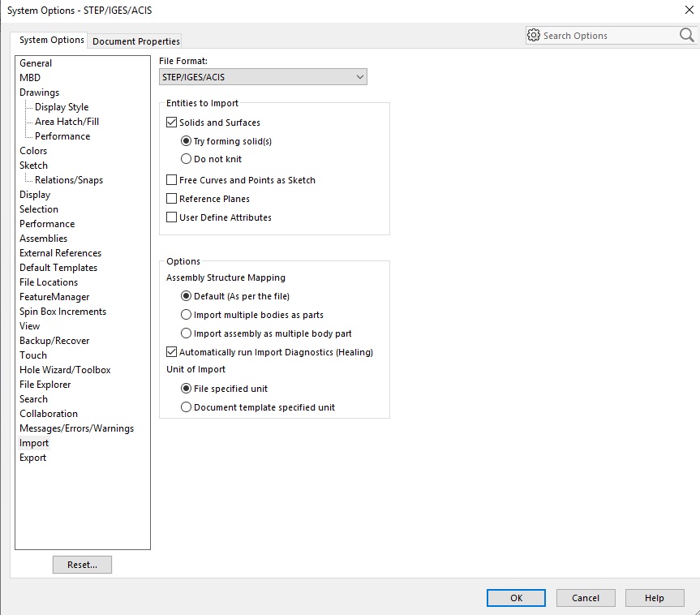This screenshot has width=700, height=615.
Task: Select Import assembly as multiple body part
Action: [x=186, y=333]
